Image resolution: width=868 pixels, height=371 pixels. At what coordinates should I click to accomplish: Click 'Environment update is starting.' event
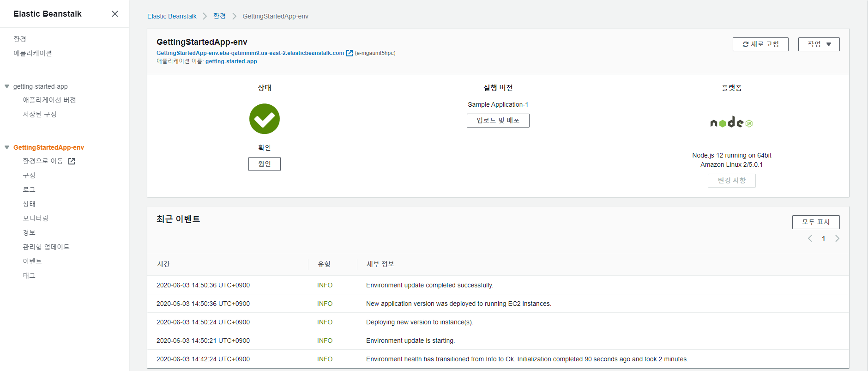coord(410,341)
